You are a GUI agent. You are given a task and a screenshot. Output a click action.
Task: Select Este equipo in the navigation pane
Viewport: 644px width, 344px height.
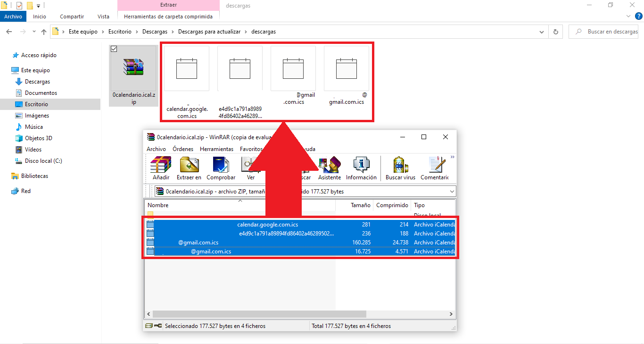click(35, 70)
